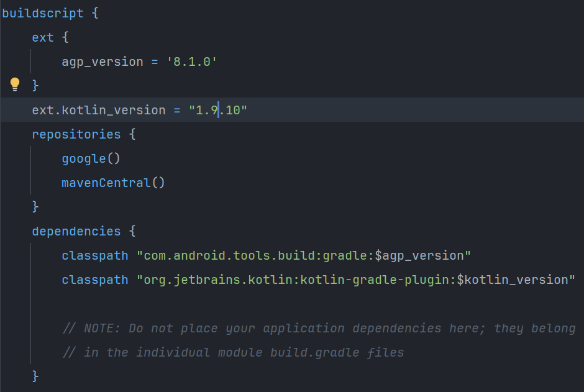The width and height of the screenshot is (584, 392).
Task: Click classpath keyword before the Android gradle string
Action: pos(94,255)
